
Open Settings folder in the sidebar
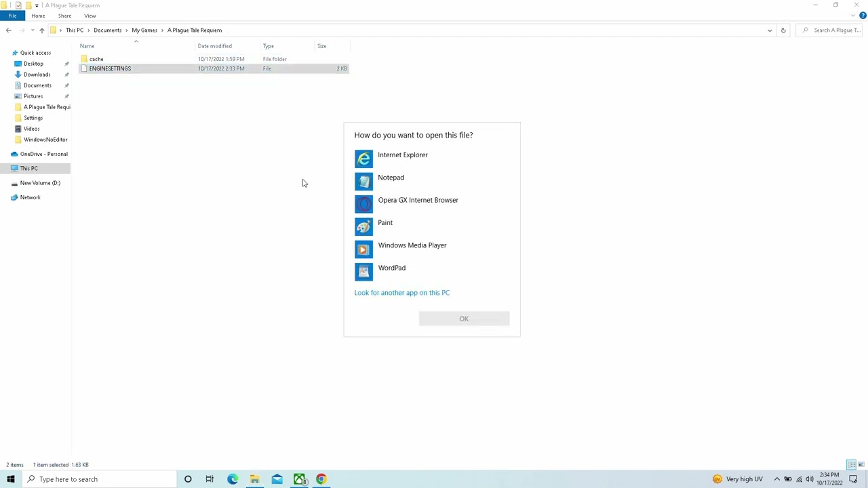point(33,118)
